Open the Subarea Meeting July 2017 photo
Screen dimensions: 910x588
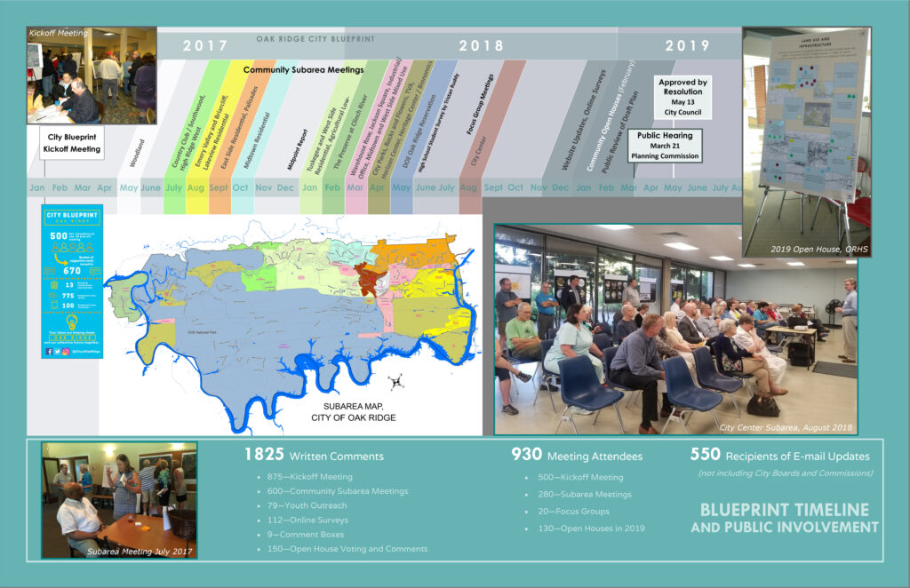tap(119, 500)
